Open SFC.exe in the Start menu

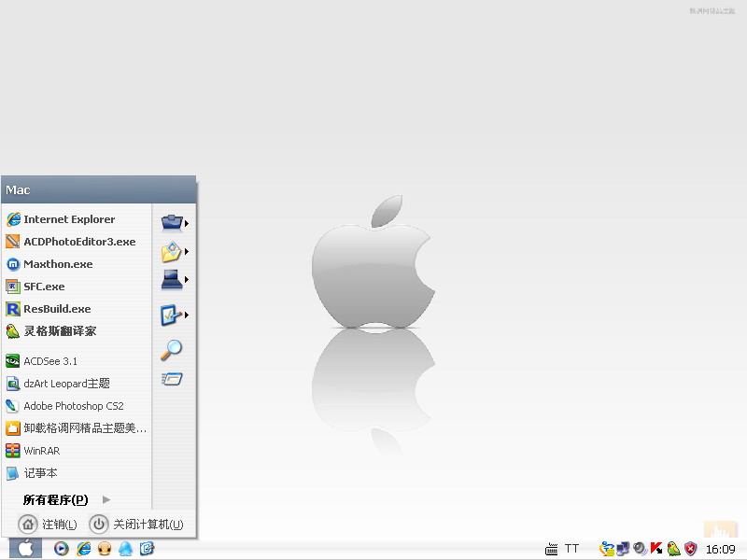coord(77,287)
